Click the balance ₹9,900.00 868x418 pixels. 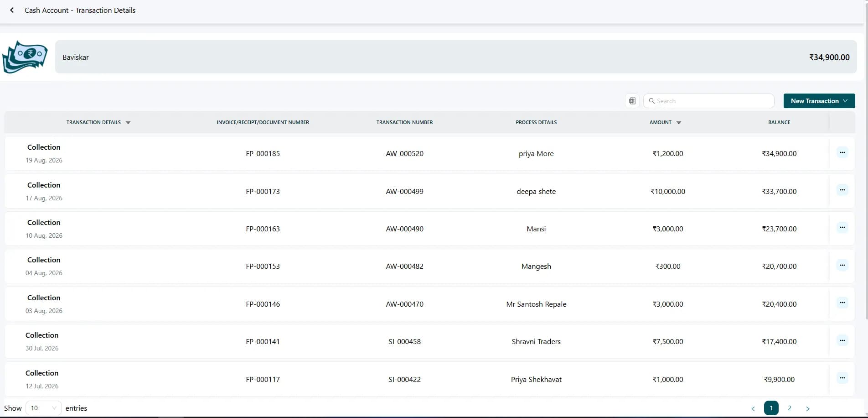point(779,380)
